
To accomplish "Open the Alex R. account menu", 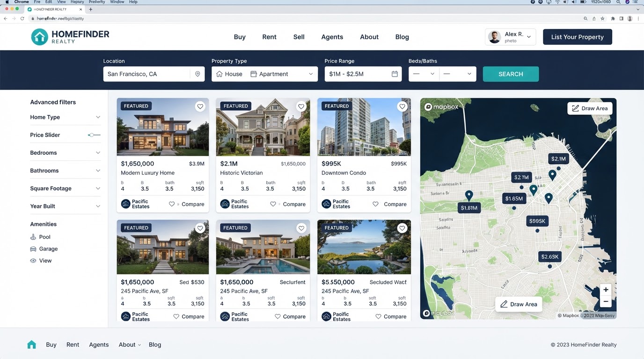I will click(x=510, y=37).
